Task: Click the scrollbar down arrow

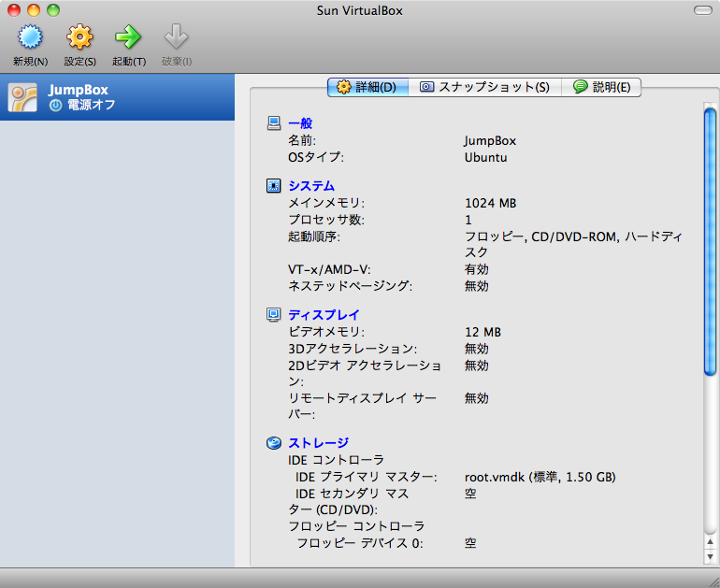Action: point(710,557)
